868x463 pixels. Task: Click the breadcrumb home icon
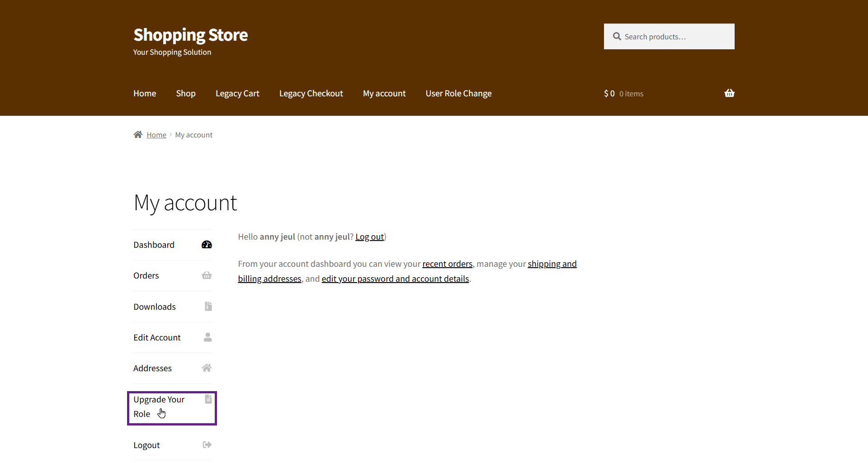(x=138, y=135)
